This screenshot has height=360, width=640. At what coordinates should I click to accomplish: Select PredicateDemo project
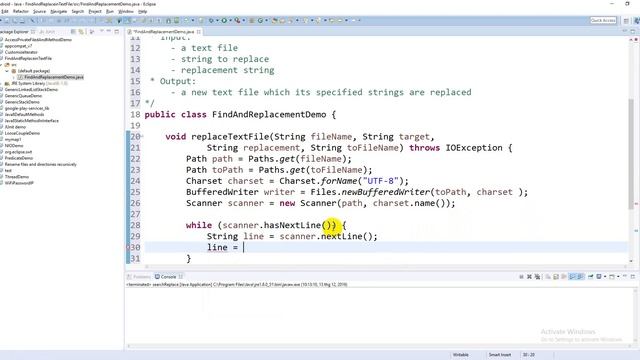click(19, 158)
